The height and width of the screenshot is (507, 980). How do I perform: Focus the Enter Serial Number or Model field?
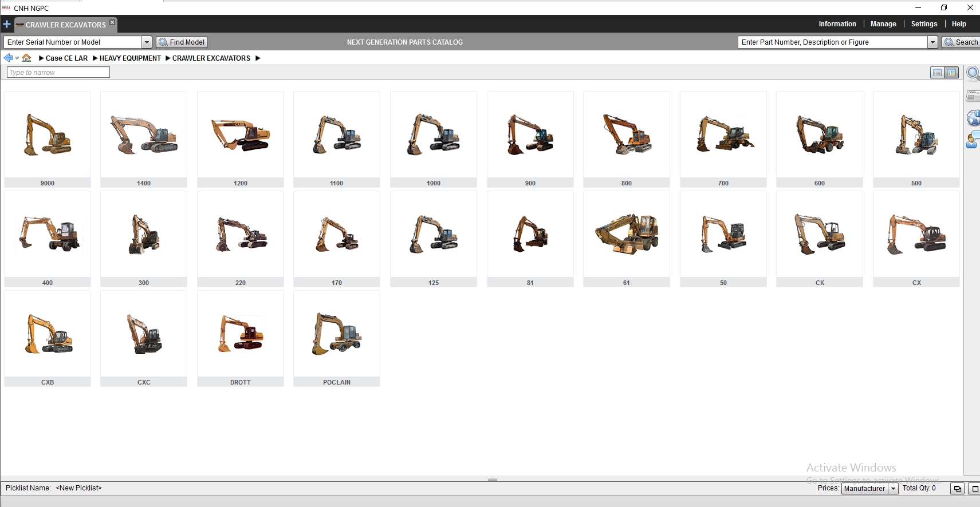click(73, 42)
